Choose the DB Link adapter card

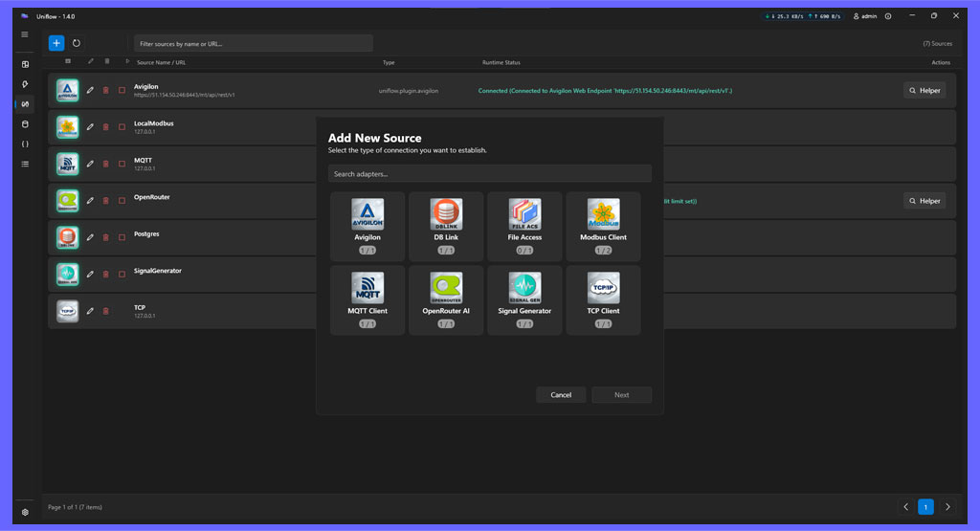pyautogui.click(x=446, y=226)
